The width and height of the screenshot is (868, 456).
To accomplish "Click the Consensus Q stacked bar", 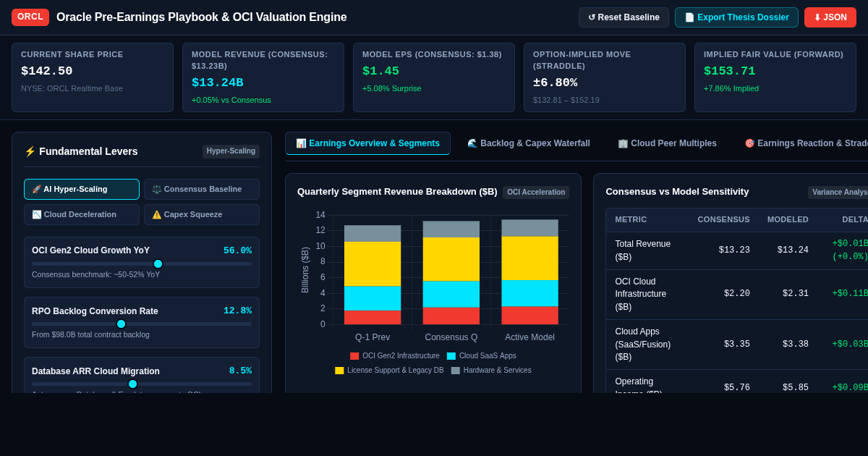I will pyautogui.click(x=451, y=273).
